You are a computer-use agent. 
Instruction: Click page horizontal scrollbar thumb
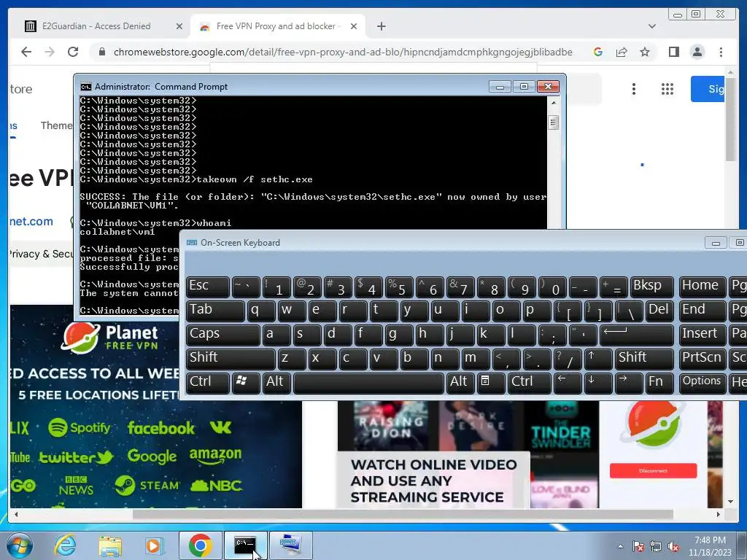point(403,514)
